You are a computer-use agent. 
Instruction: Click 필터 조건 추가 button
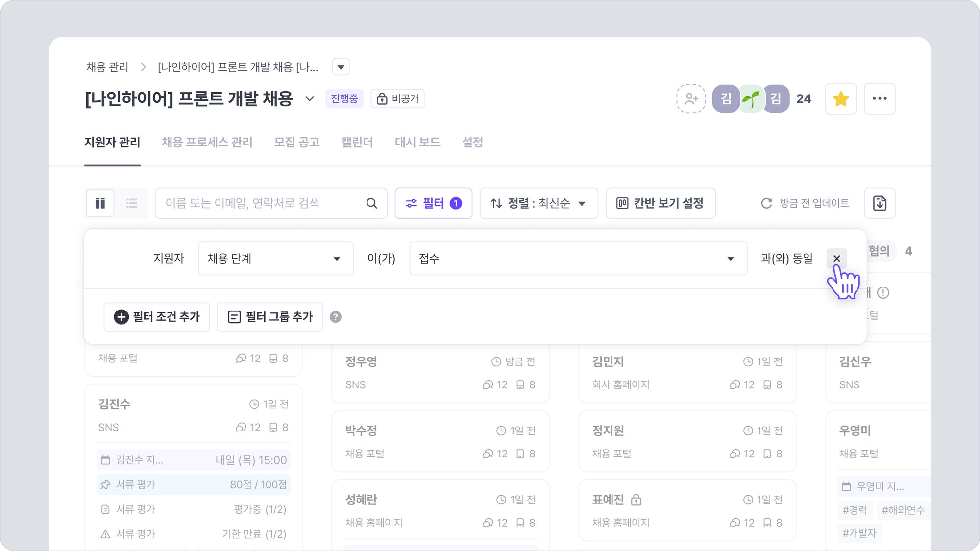(x=157, y=317)
